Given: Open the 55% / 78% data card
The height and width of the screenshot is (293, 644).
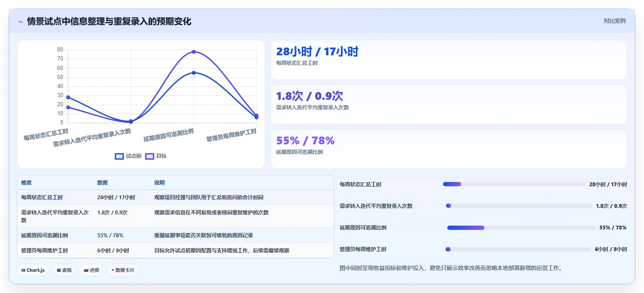Looking at the screenshot, I should tap(449, 149).
